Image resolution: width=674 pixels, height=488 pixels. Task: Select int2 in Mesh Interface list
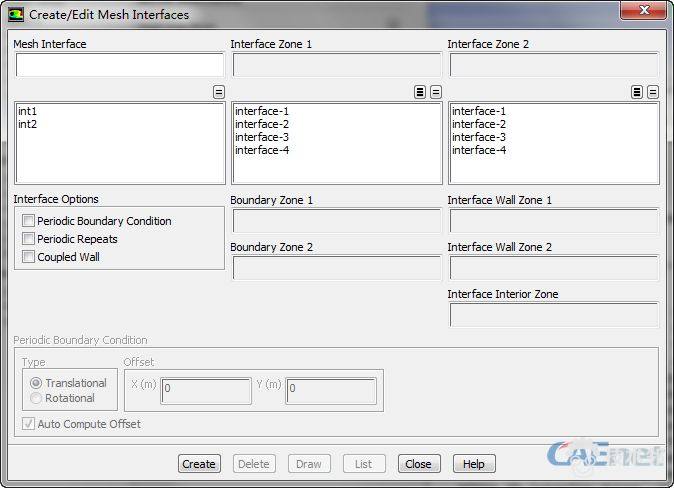click(28, 124)
